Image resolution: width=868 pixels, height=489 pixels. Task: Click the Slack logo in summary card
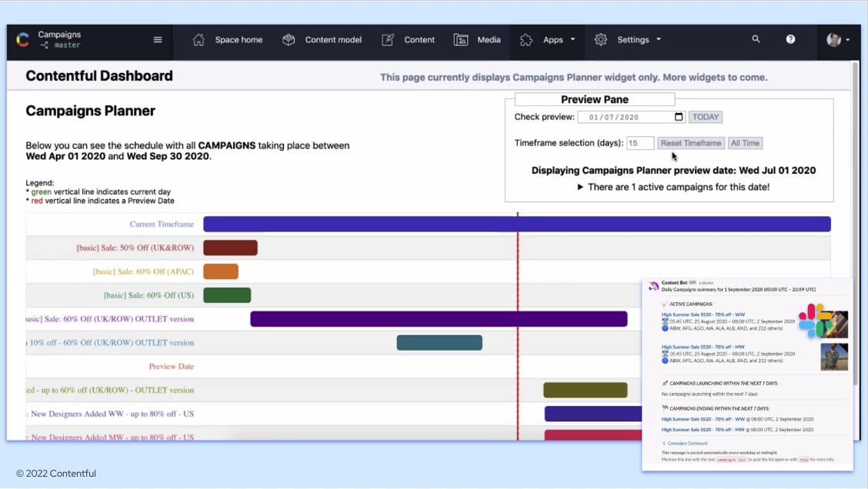(814, 321)
